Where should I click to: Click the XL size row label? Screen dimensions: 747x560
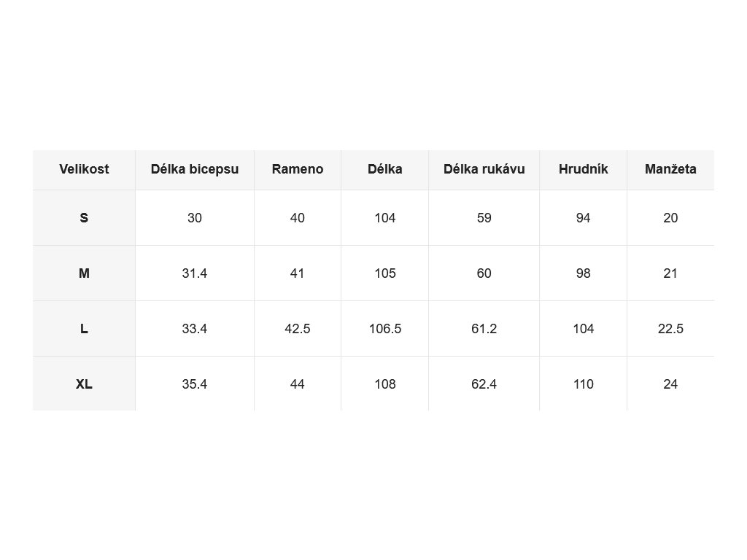point(84,384)
